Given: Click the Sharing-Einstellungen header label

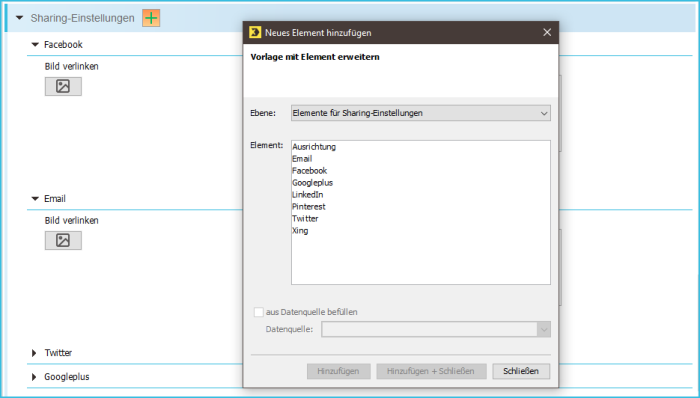Looking at the screenshot, I should pos(82,18).
